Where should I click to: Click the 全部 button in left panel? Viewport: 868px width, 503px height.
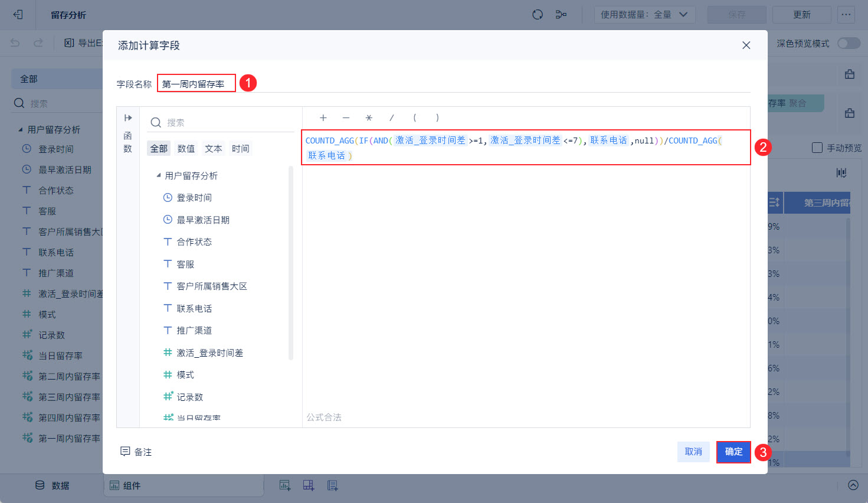click(57, 79)
